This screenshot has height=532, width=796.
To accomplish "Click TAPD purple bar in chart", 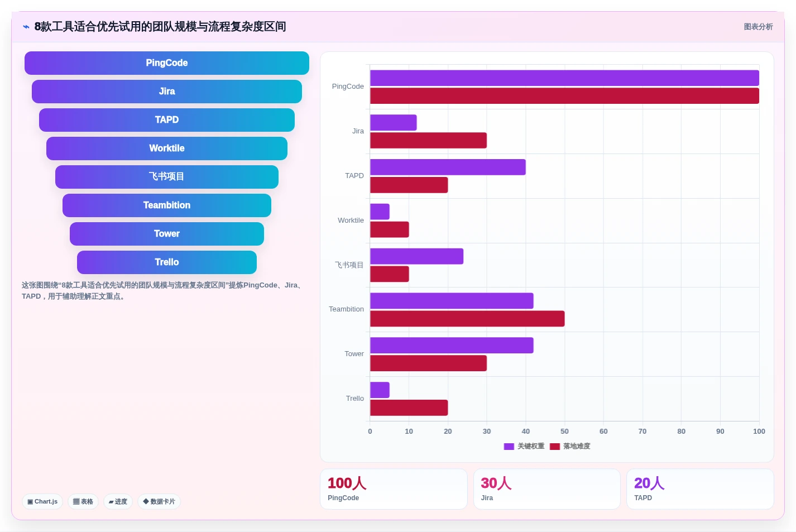I will click(448, 167).
